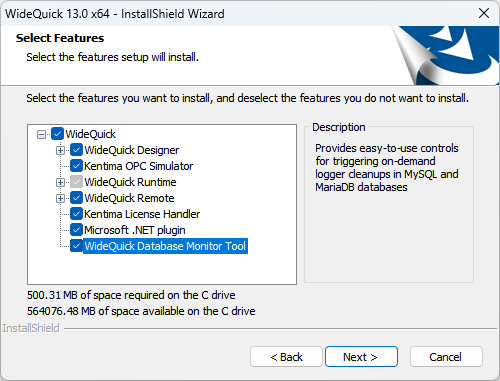Click the '500.31 MB of space required' text
The image size is (500, 381).
tap(131, 295)
